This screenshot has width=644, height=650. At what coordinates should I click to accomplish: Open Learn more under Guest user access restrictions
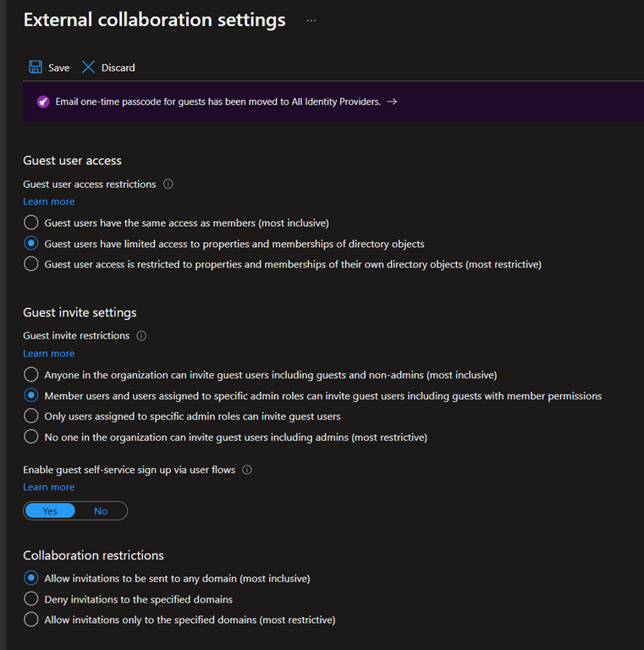point(48,201)
